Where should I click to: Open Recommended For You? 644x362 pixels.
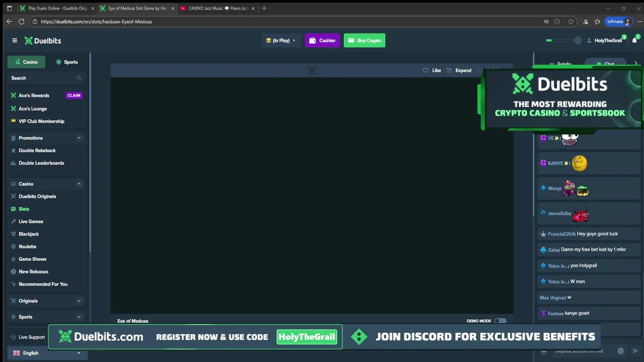pos(43,285)
